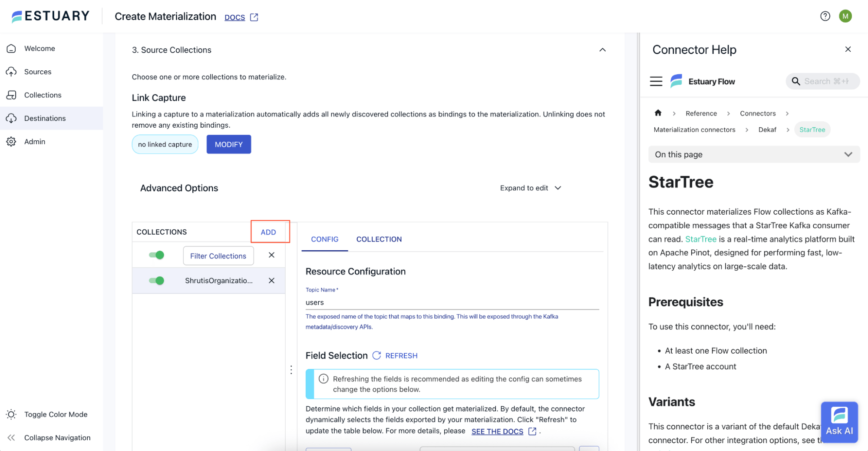The width and height of the screenshot is (868, 451).
Task: Remove the ShrutisOrganizatio... collection with its X
Action: pos(271,281)
